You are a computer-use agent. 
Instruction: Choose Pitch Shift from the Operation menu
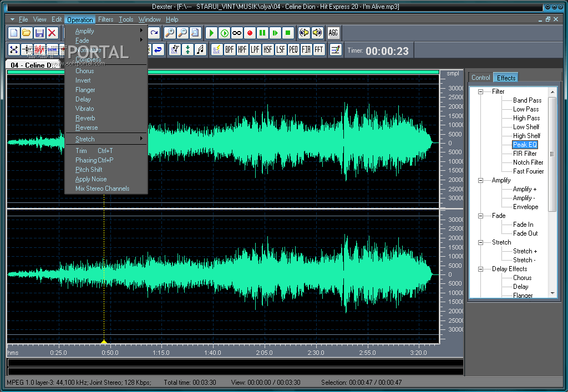tap(106, 170)
